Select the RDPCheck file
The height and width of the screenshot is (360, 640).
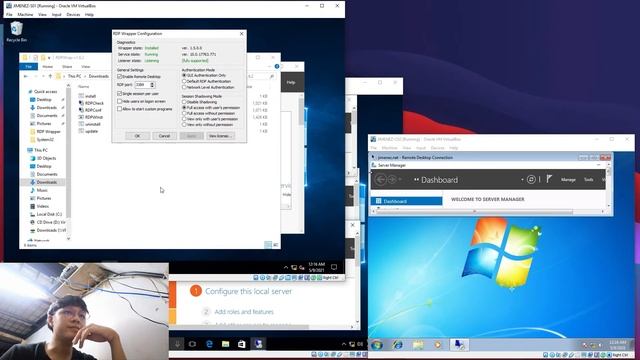94,103
